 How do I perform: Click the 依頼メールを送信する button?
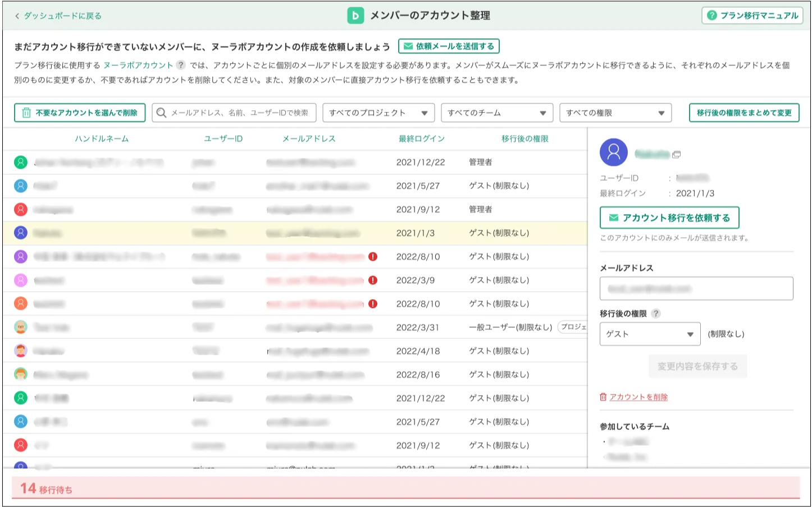(x=449, y=46)
